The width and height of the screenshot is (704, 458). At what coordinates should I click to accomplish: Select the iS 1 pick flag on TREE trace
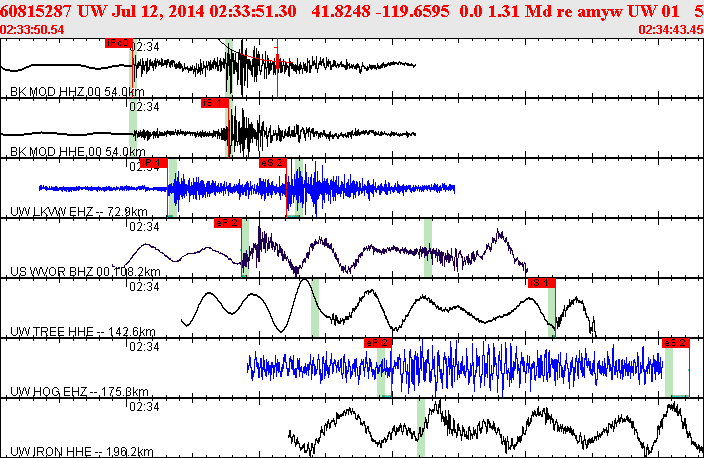(541, 283)
